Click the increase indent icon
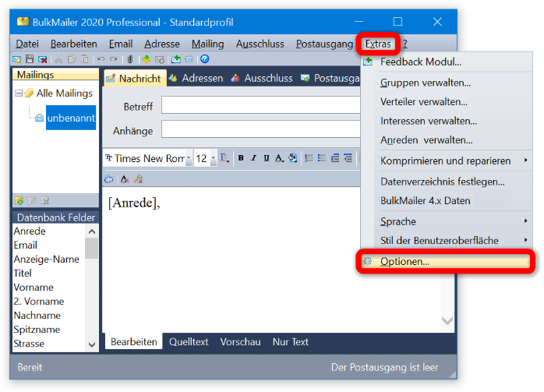544x392 pixels. click(x=348, y=158)
